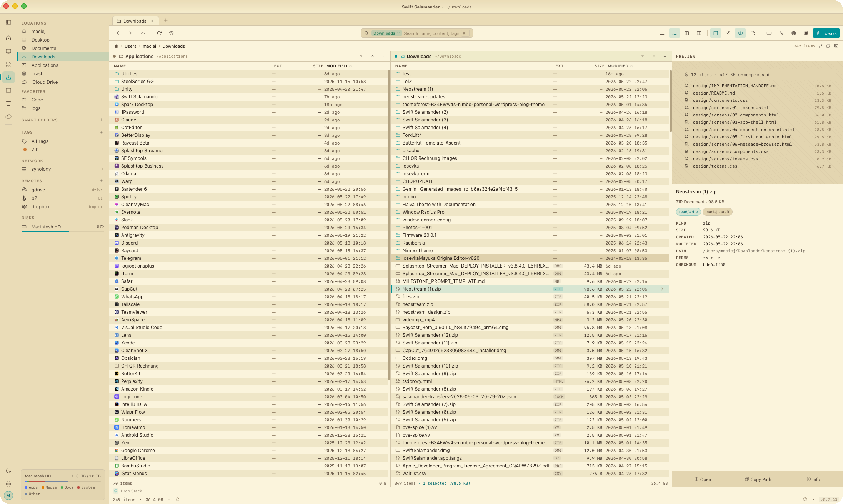Click the activity pulse icon in toolbar
Image resolution: width=843 pixels, height=504 pixels.
click(x=781, y=33)
